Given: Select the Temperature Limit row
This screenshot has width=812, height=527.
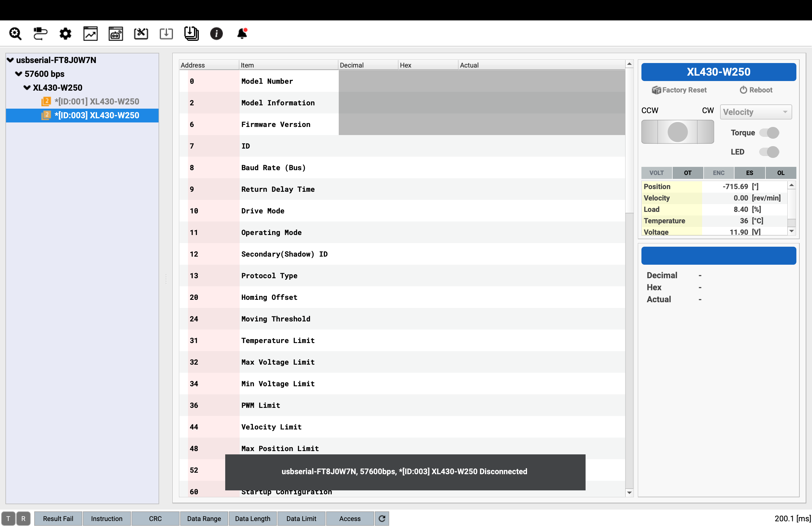Looking at the screenshot, I should pos(402,341).
